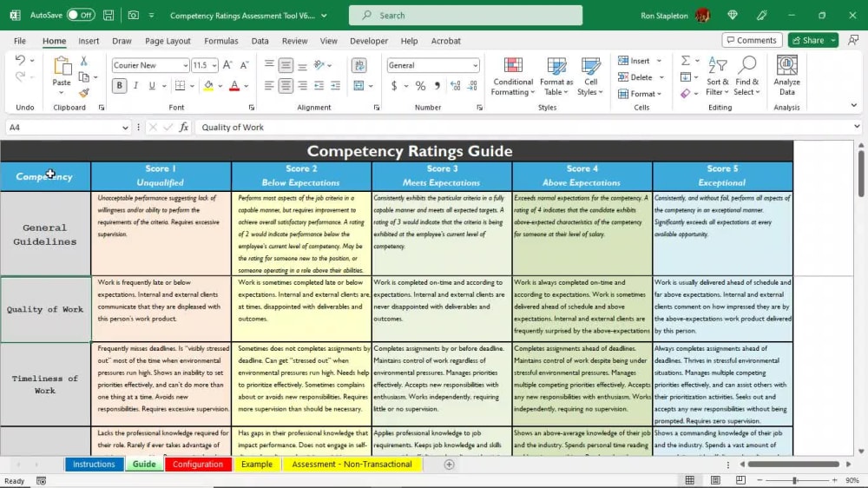Toggle Bold formatting
868x488 pixels.
(x=119, y=86)
